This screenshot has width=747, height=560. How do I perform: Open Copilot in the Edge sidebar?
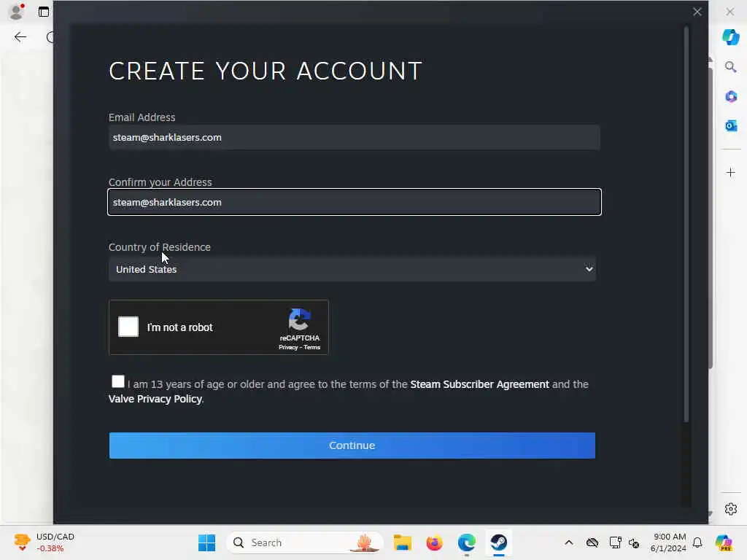(x=730, y=37)
